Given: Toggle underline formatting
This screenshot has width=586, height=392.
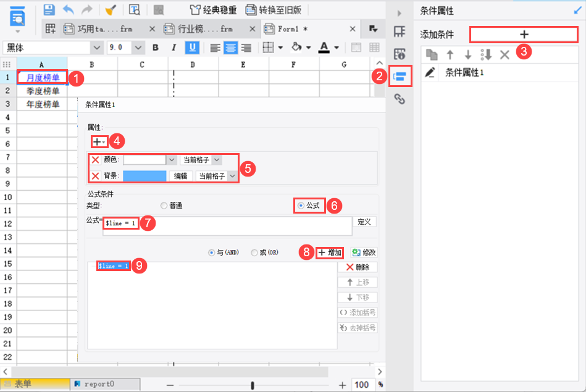Looking at the screenshot, I should tap(192, 48).
